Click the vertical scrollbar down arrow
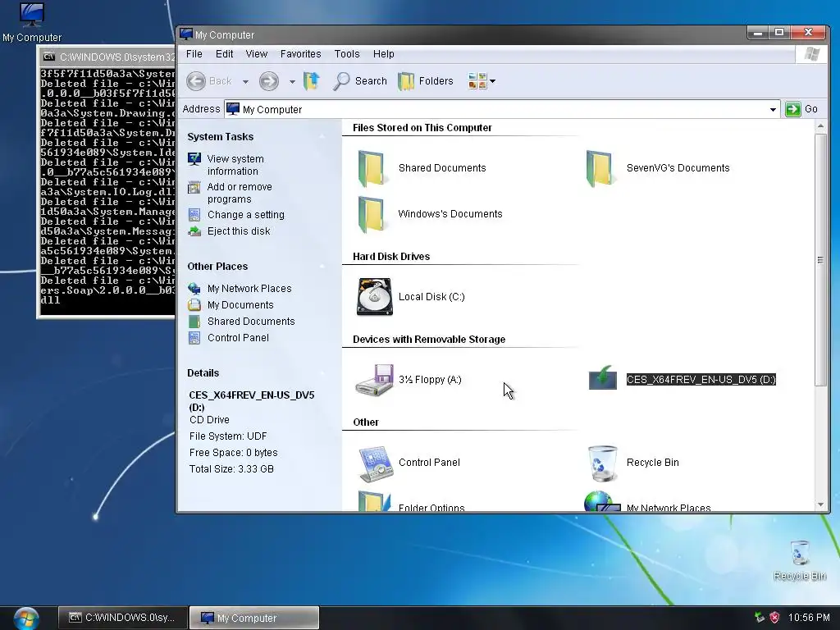The image size is (840, 630). tap(820, 504)
